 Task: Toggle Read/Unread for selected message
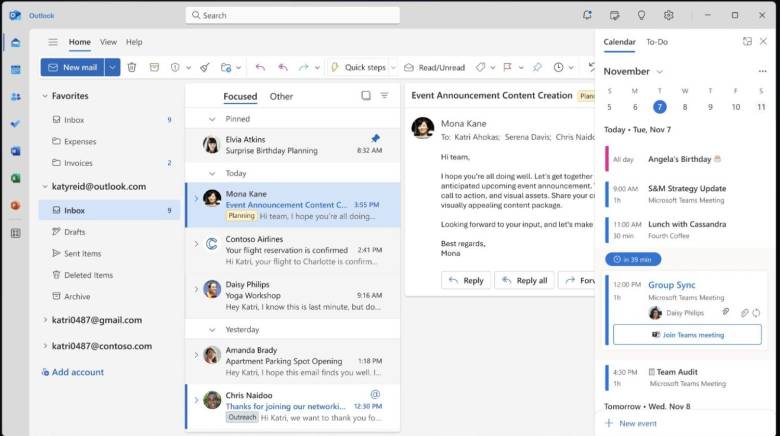(x=435, y=67)
